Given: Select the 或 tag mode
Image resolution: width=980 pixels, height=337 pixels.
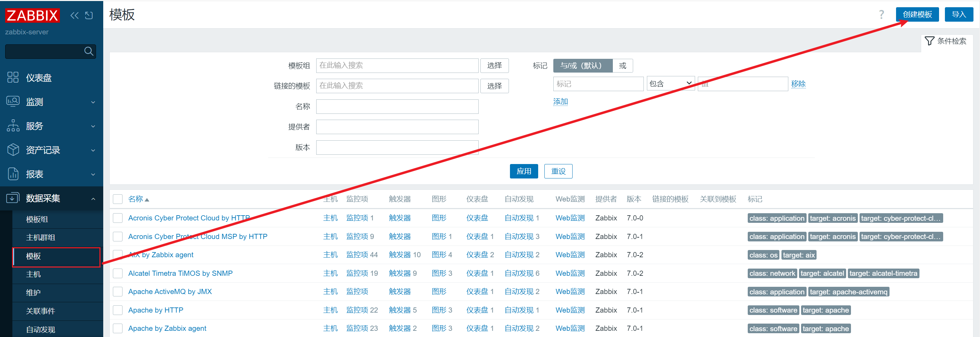Looking at the screenshot, I should 623,65.
